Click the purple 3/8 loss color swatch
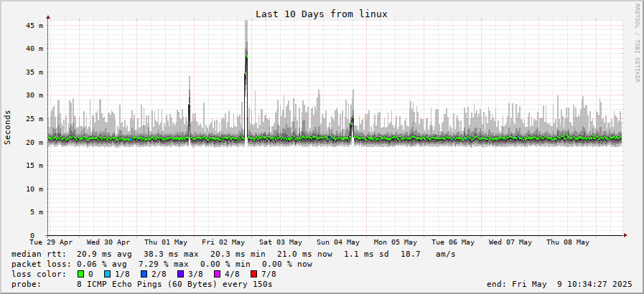Image resolution: width=644 pixels, height=294 pixels. pyautogui.click(x=180, y=274)
